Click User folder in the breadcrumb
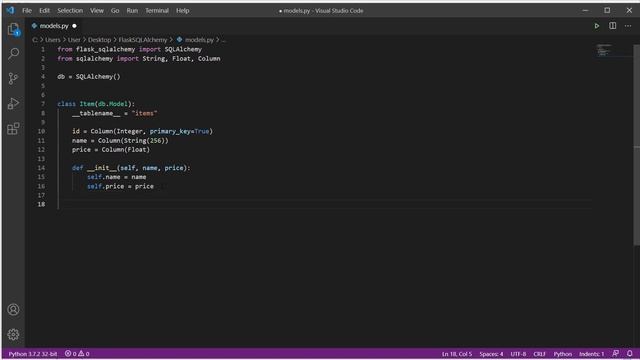The image size is (640, 360). pyautogui.click(x=74, y=40)
